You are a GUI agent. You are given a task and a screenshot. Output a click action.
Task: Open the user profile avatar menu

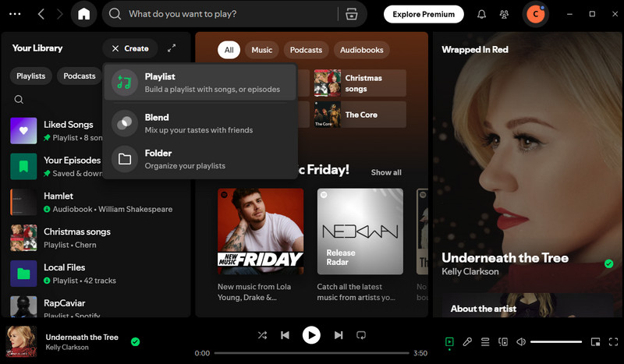pyautogui.click(x=536, y=14)
